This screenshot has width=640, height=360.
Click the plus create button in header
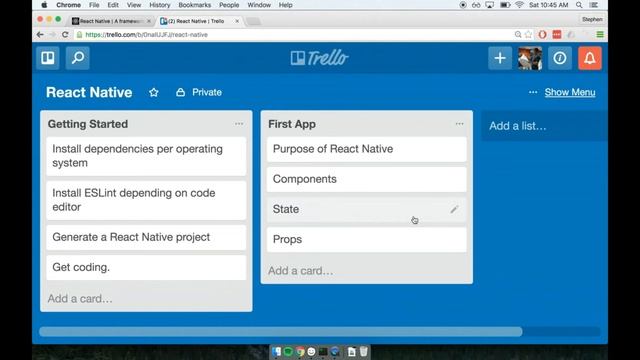(x=500, y=58)
